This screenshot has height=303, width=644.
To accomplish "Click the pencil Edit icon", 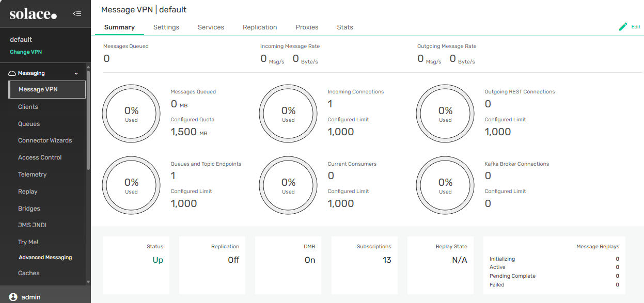I will [x=623, y=27].
